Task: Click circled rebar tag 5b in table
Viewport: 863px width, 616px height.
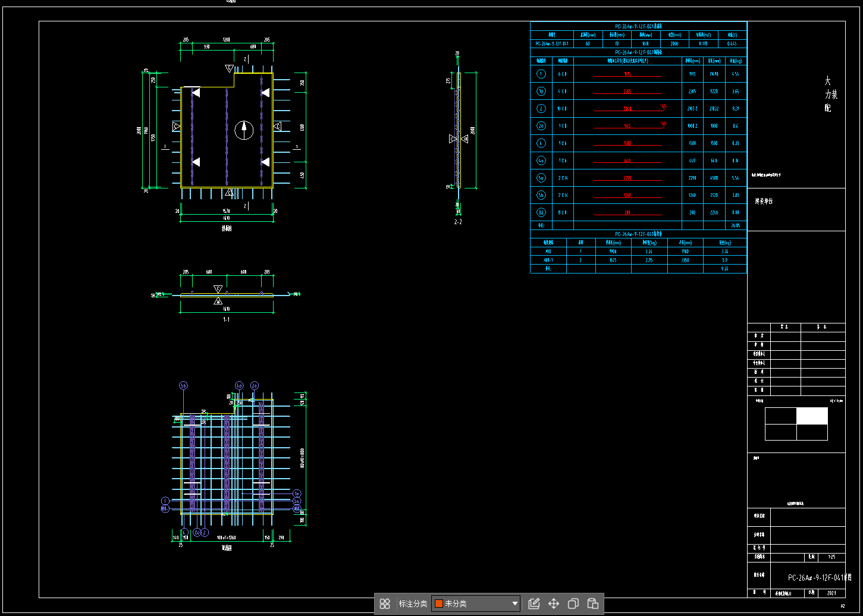Action: pyautogui.click(x=541, y=195)
